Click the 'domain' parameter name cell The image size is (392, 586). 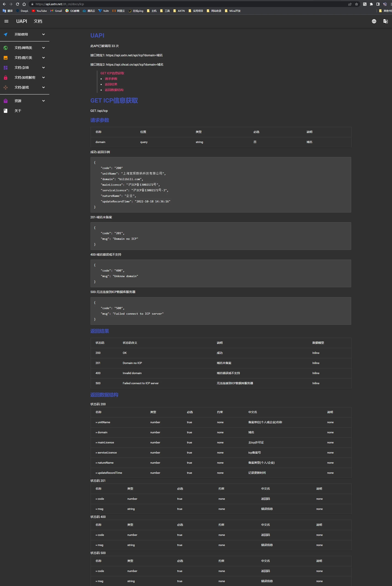coord(100,142)
